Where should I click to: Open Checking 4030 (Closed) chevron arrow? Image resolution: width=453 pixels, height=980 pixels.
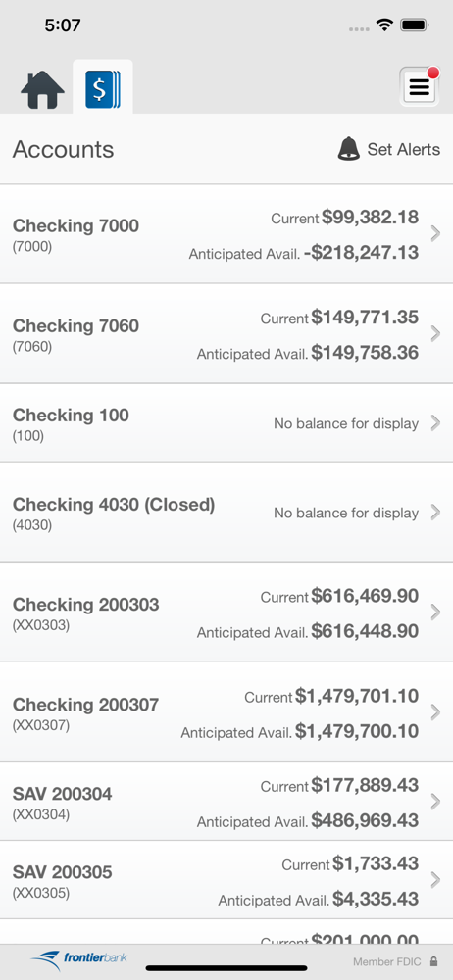coord(435,513)
